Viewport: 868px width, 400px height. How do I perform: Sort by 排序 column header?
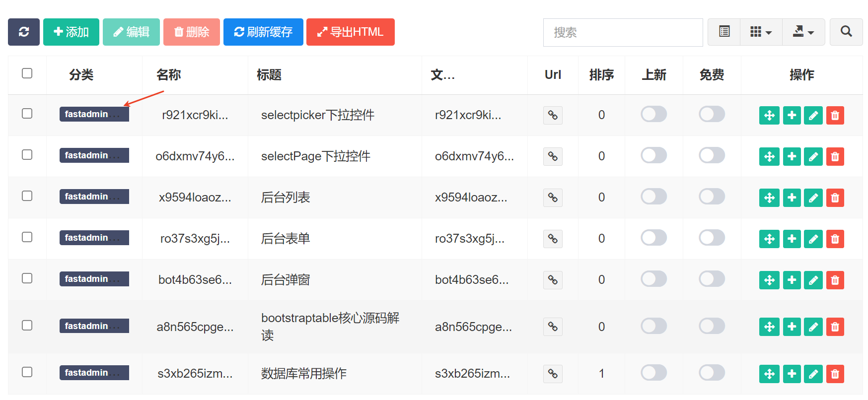(601, 75)
